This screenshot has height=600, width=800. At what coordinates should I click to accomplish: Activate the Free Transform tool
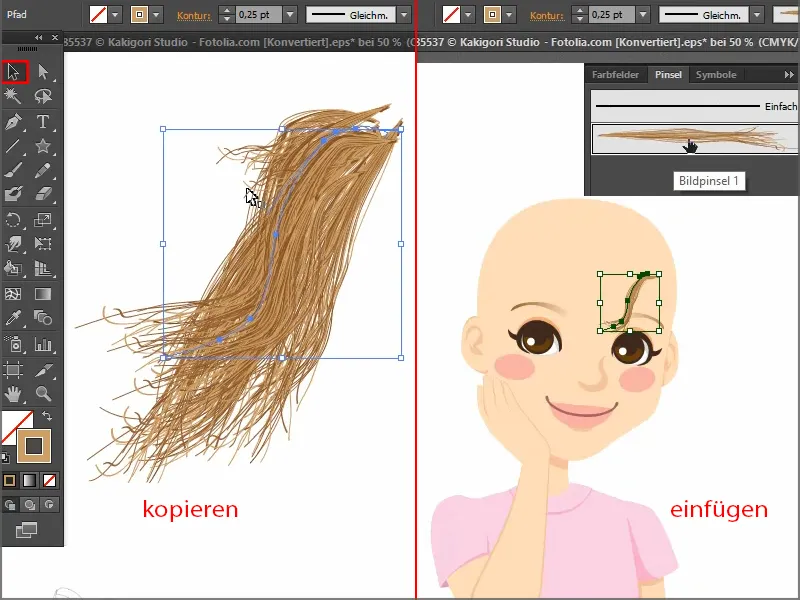pyautogui.click(x=43, y=244)
